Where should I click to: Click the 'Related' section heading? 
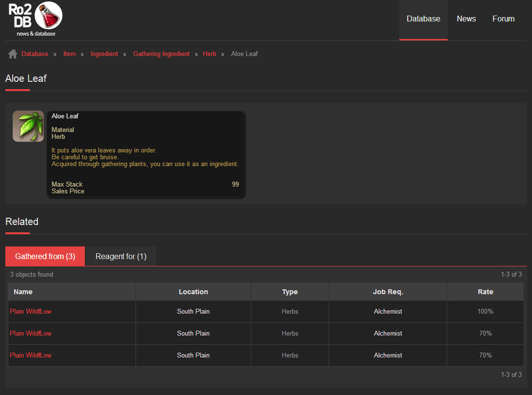(x=22, y=222)
